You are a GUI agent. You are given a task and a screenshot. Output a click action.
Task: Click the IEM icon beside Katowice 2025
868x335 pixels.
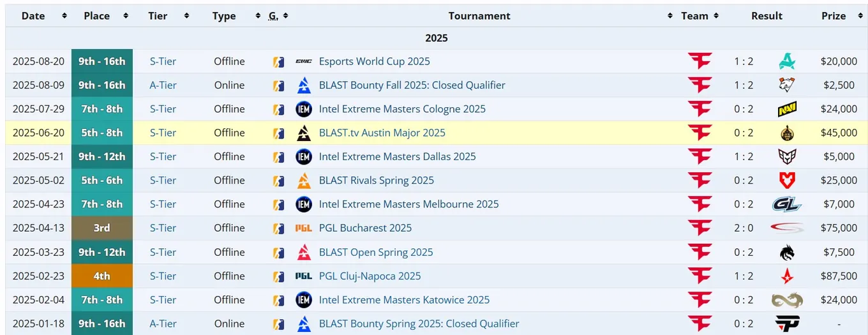pos(304,300)
